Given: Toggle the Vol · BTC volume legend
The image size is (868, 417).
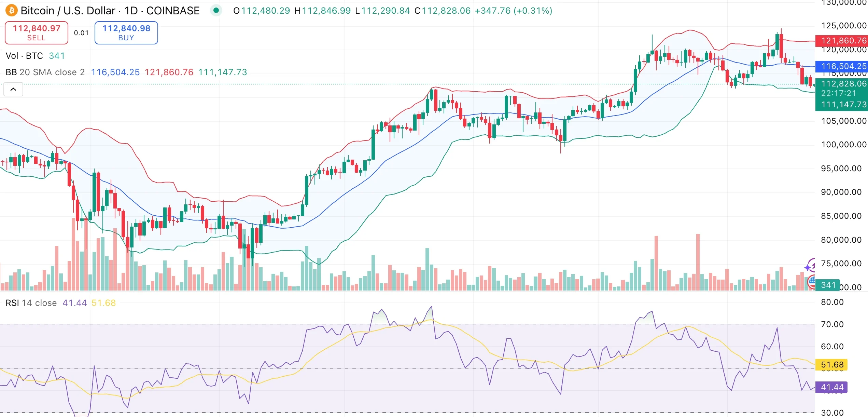Looking at the screenshot, I should (x=25, y=55).
